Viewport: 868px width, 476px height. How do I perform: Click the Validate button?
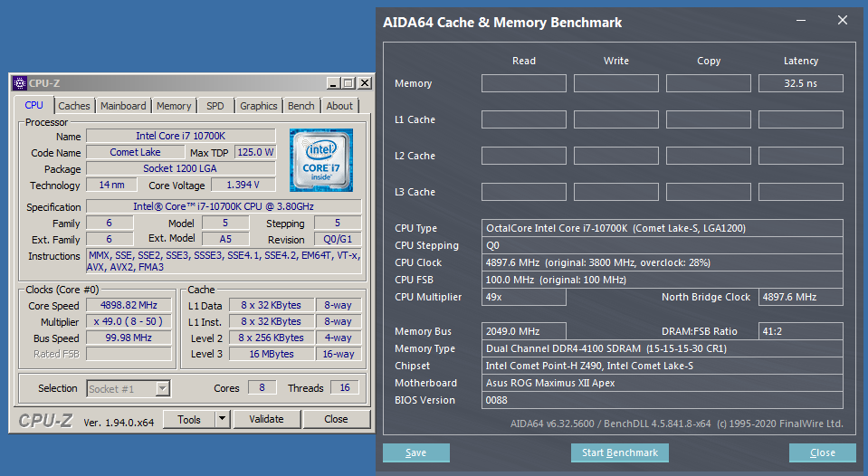point(266,419)
